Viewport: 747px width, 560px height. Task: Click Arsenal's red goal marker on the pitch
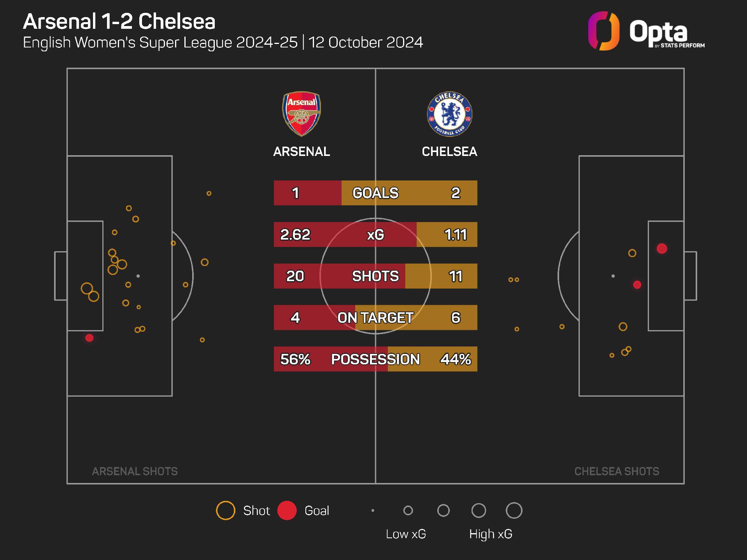pyautogui.click(x=89, y=338)
